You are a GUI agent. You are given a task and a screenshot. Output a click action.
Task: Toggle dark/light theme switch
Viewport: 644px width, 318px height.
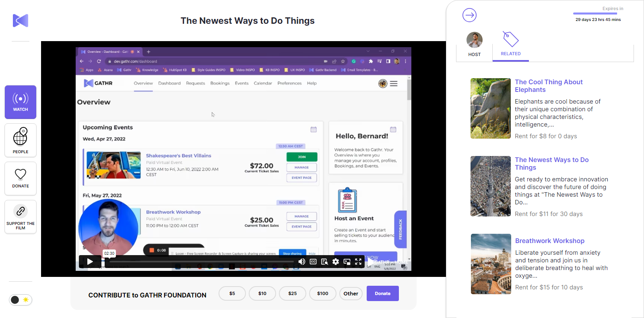tap(21, 300)
